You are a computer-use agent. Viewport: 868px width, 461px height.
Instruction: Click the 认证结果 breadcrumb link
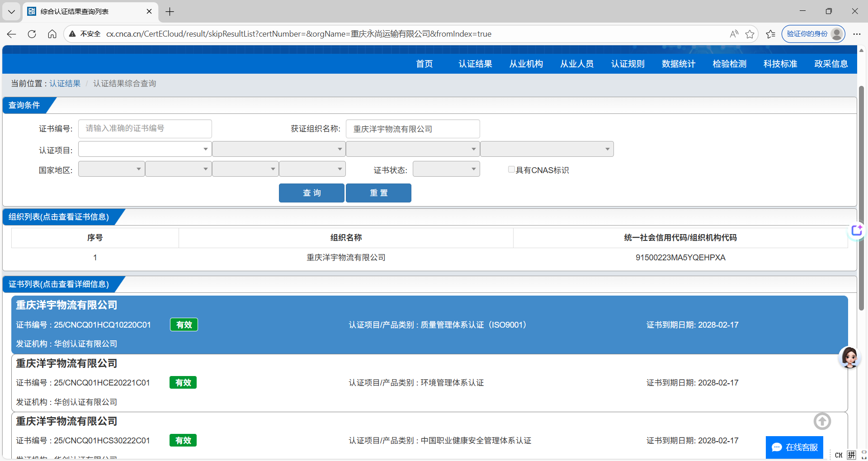click(x=65, y=84)
